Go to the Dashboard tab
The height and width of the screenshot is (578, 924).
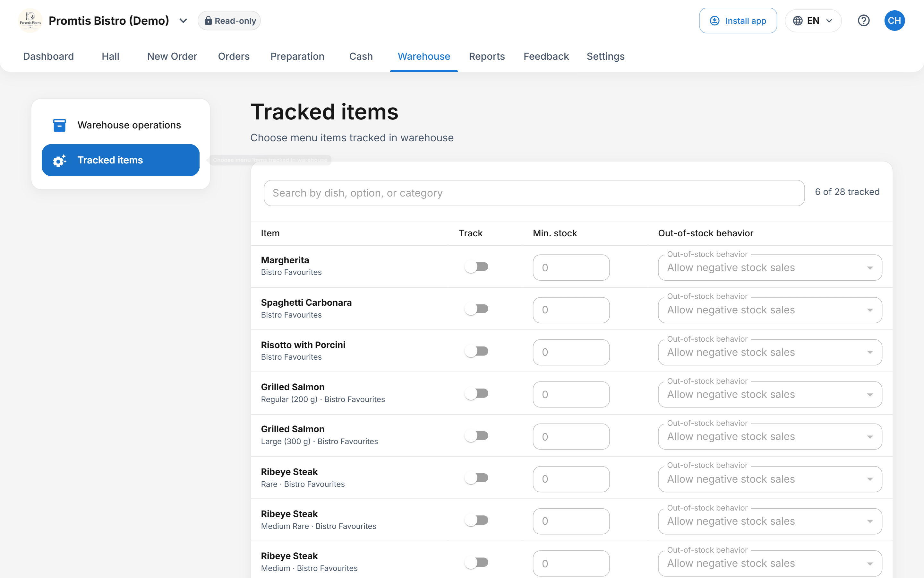pyautogui.click(x=48, y=56)
